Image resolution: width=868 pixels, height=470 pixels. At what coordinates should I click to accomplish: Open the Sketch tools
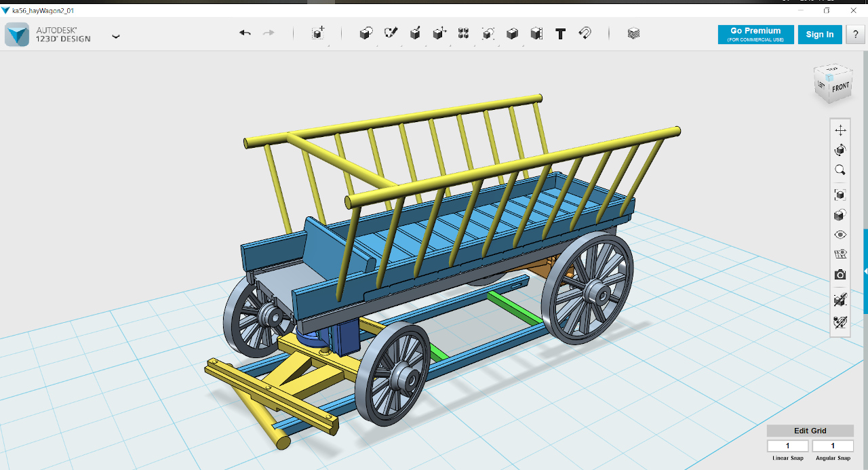point(391,33)
